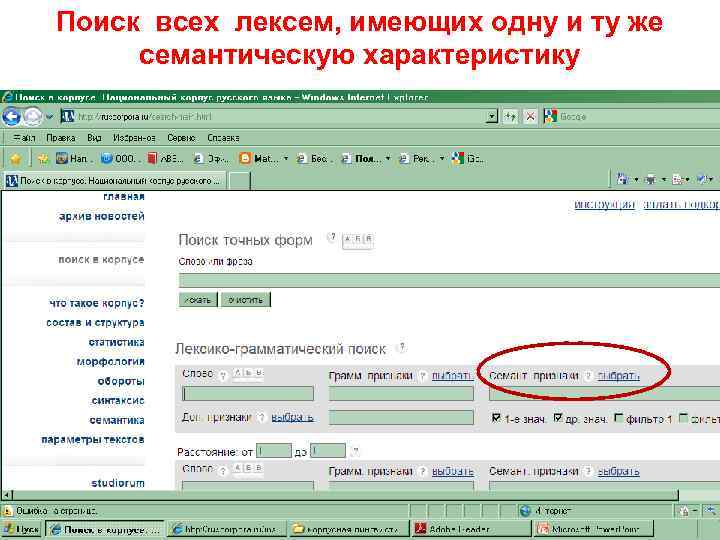Click 'Доп. признаки' выбрать link
This screenshot has width=720, height=540.
point(292,417)
